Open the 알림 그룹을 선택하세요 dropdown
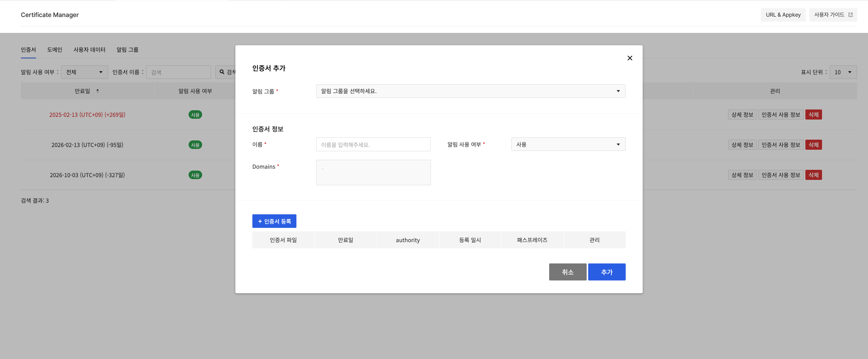868x359 pixels. [x=470, y=91]
